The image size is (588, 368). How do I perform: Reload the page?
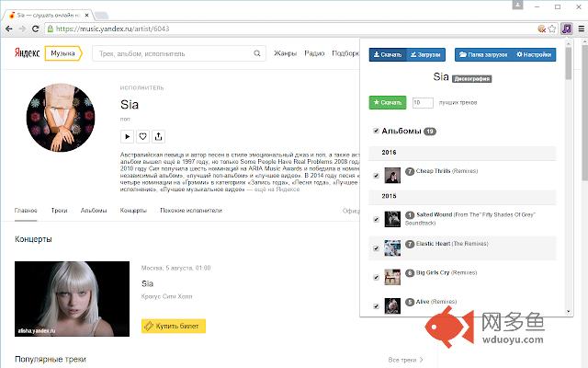tap(35, 29)
